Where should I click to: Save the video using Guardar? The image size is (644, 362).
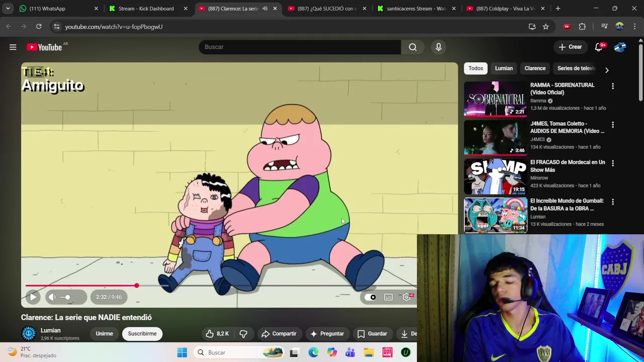coord(372,333)
